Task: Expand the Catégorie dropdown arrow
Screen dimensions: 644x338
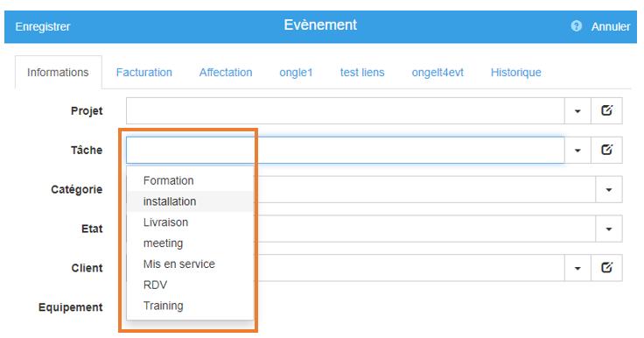Action: click(x=609, y=189)
